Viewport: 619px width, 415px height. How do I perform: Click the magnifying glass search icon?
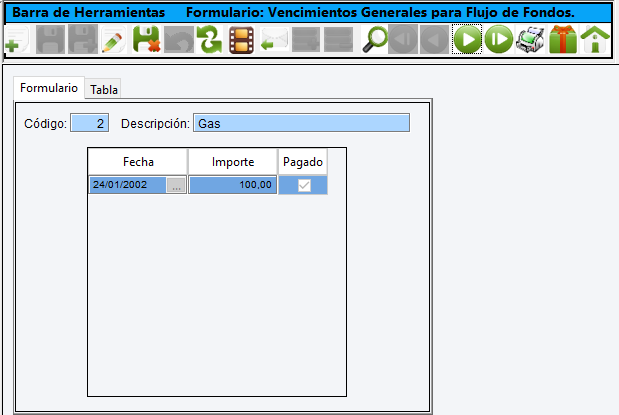pos(375,39)
